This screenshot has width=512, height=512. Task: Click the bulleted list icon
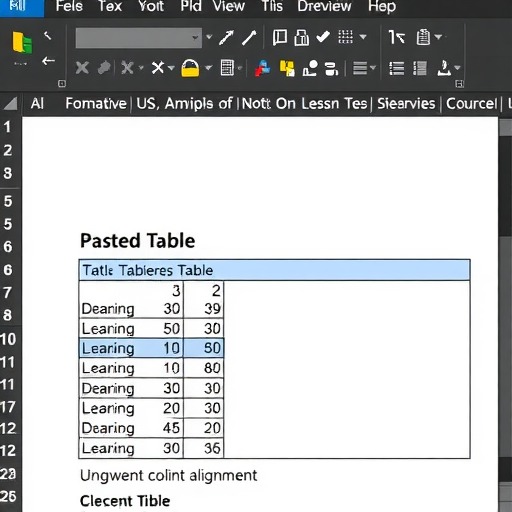click(397, 68)
